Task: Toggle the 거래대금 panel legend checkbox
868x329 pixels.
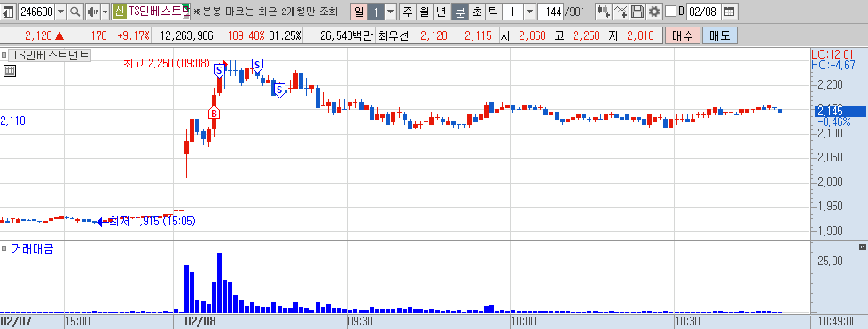Action: pos(4,247)
